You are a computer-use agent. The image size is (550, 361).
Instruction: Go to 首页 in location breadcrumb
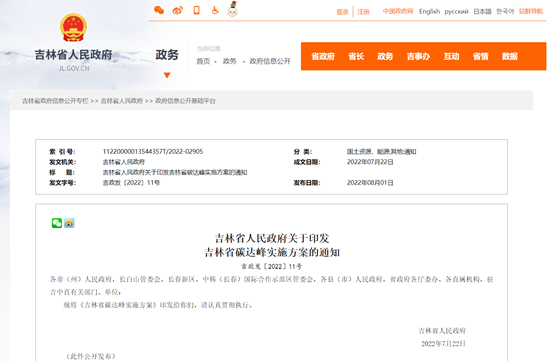tap(203, 61)
